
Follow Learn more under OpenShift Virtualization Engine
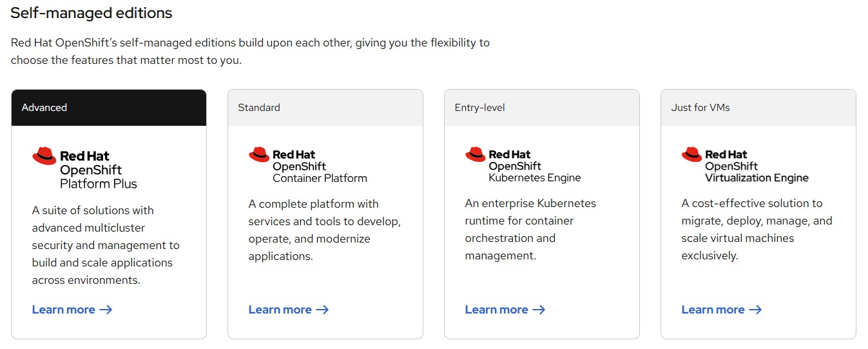pyautogui.click(x=722, y=310)
